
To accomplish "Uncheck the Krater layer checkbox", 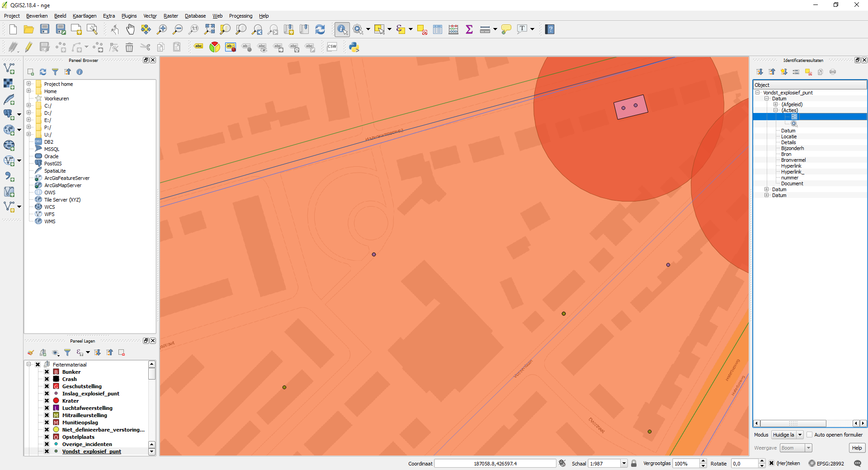I will pos(47,401).
